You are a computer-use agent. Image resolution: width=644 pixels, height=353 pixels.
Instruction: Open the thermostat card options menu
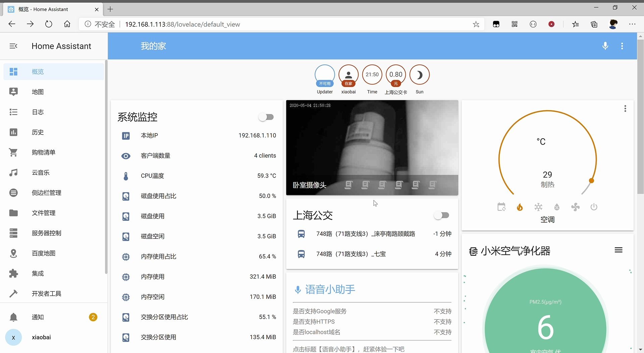[x=625, y=108]
